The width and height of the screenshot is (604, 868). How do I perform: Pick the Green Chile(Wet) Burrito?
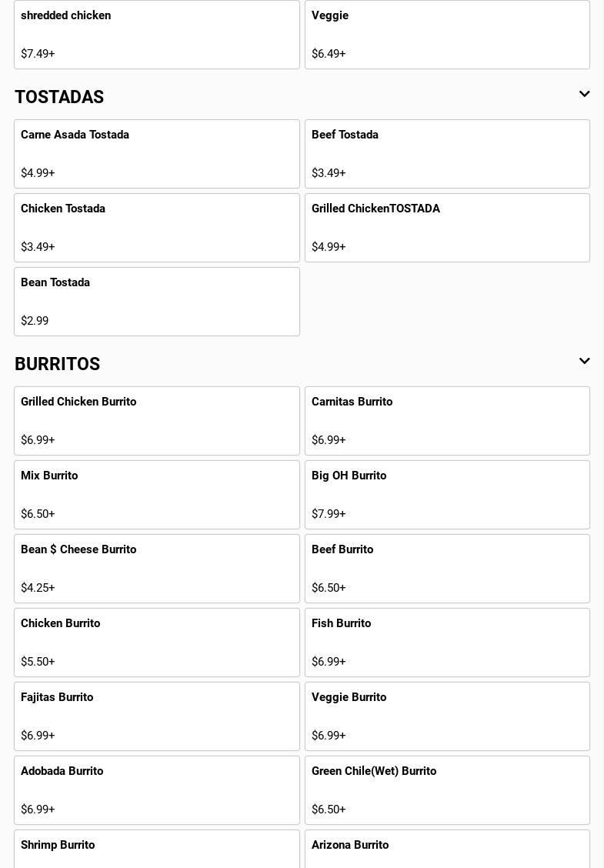pos(447,790)
